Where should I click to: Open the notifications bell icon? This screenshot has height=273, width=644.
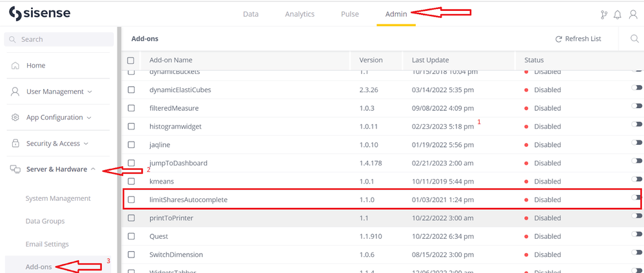tap(618, 14)
